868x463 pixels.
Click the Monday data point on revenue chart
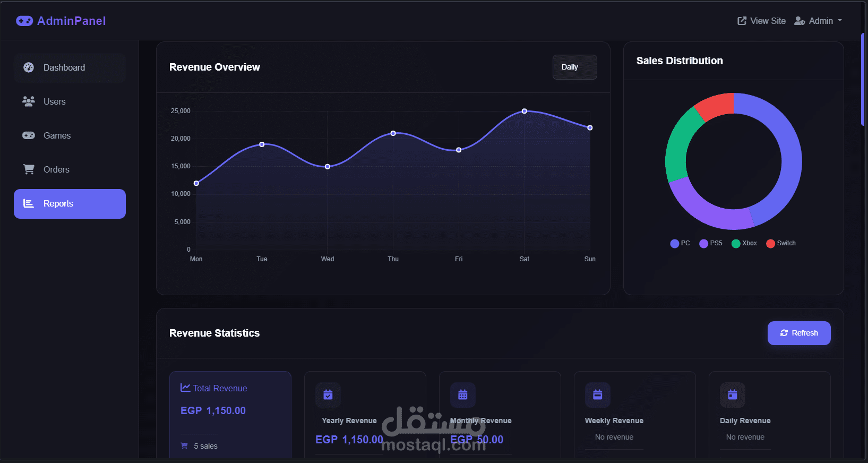click(x=196, y=183)
